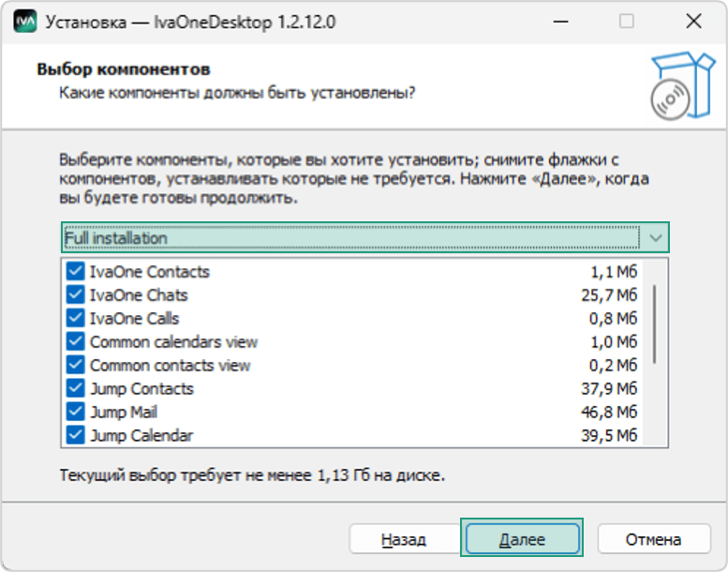Click the 1,1 Мб size value
This screenshot has height=572, width=728.
coord(614,272)
